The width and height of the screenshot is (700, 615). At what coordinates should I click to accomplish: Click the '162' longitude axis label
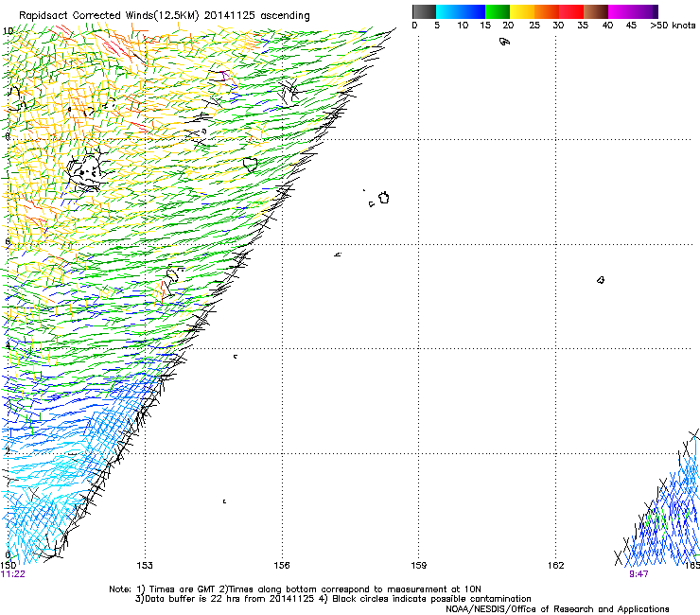click(556, 566)
